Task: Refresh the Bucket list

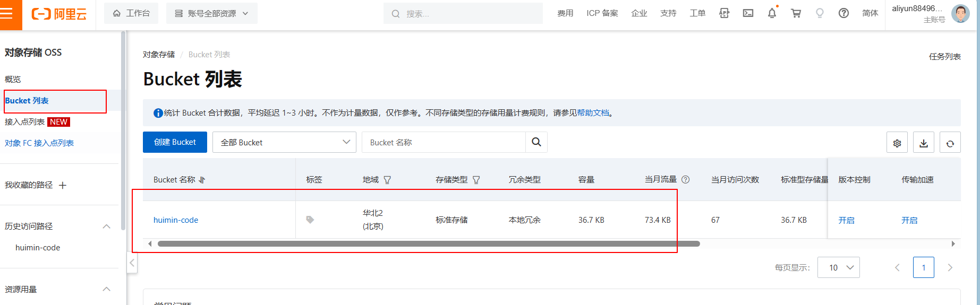Action: click(950, 143)
